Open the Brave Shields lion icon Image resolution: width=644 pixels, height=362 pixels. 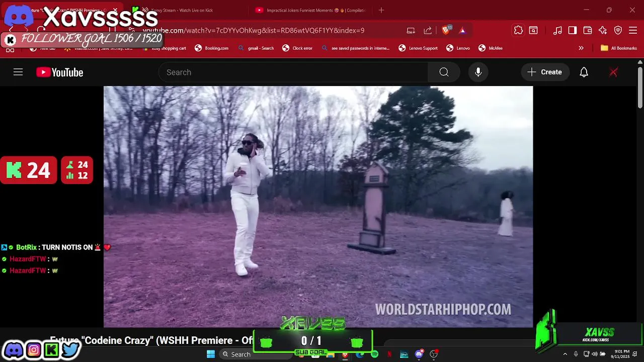click(x=446, y=30)
